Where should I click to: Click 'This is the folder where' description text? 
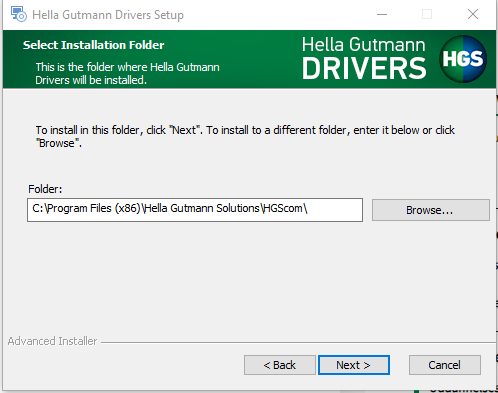(x=127, y=73)
